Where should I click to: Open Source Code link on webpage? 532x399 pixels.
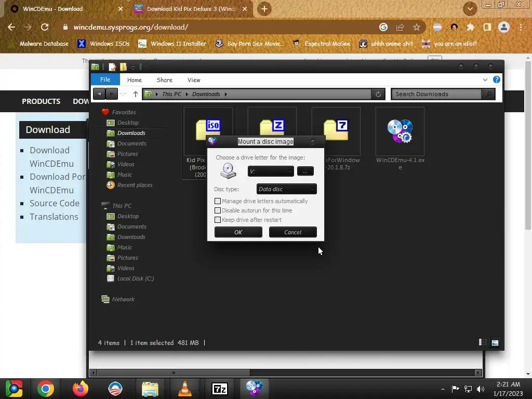click(x=55, y=203)
